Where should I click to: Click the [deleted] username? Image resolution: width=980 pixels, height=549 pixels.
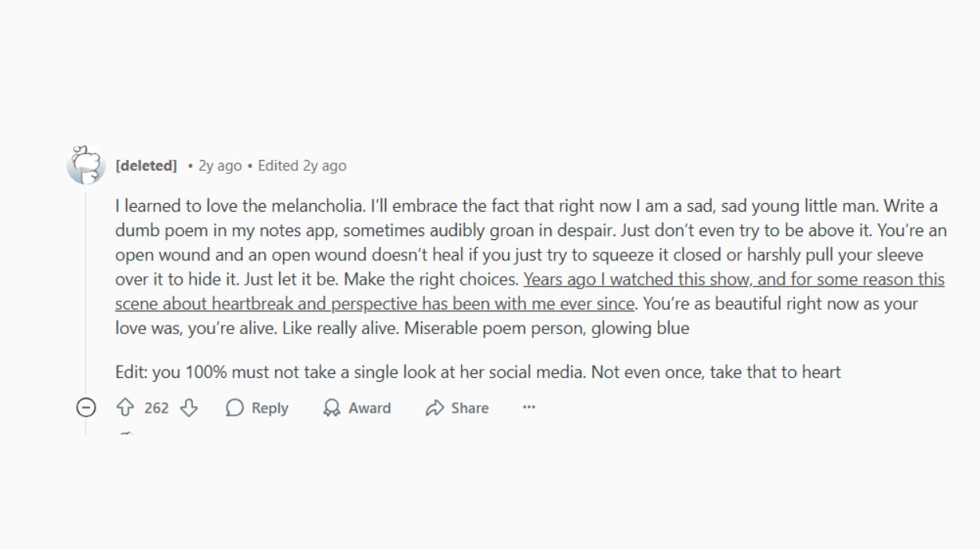click(146, 165)
